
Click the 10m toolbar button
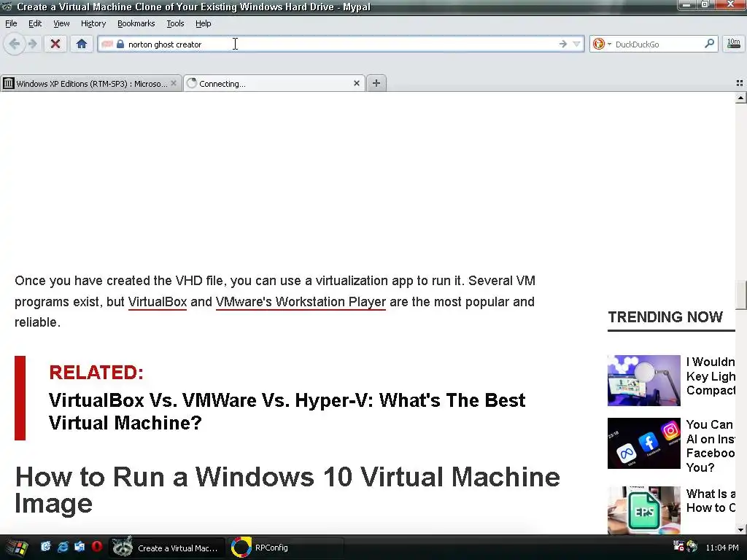click(x=733, y=44)
